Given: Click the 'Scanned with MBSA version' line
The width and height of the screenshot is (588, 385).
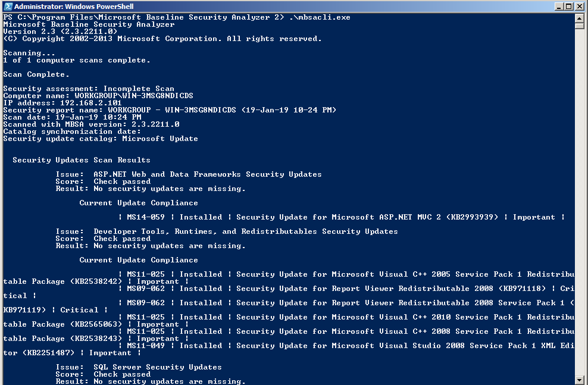Looking at the screenshot, I should point(91,124).
